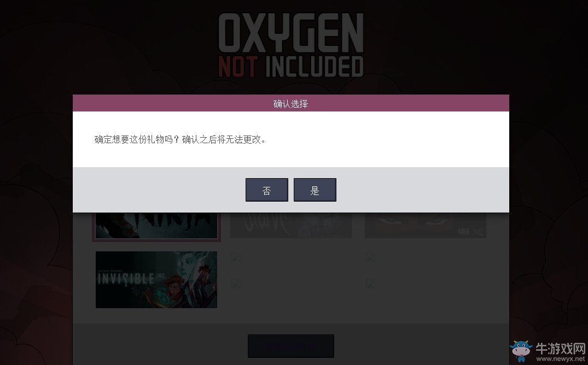588x365 pixels.
Task: Click the lower broken image icon, right column
Action: 370,282
